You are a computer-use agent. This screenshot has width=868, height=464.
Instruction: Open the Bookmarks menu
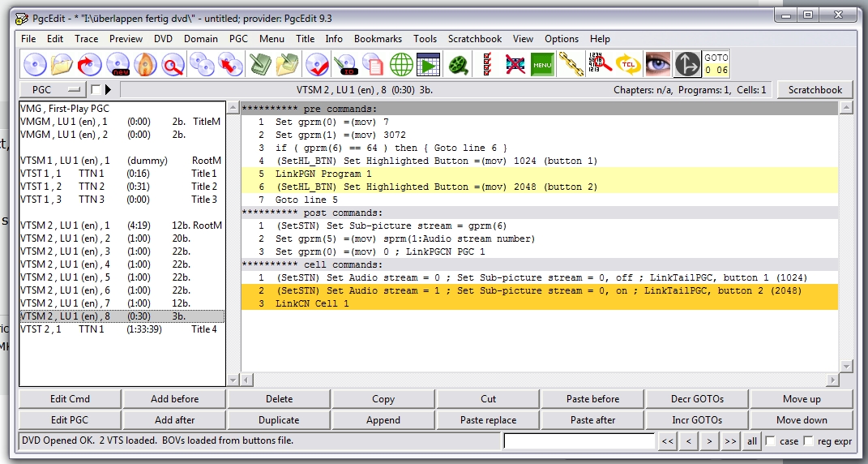(x=378, y=38)
